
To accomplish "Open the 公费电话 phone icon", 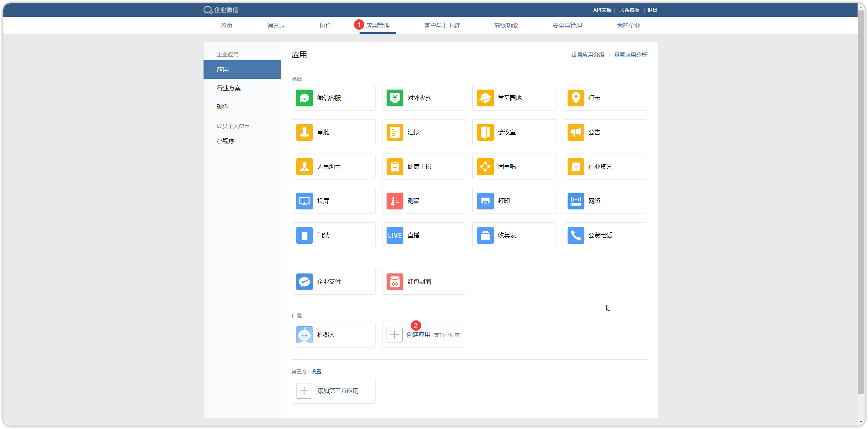I will pos(576,235).
